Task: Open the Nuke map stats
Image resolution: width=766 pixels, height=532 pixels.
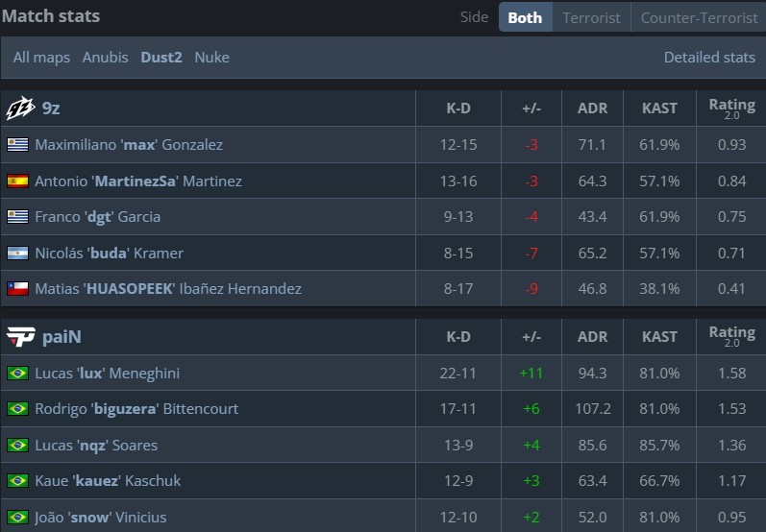Action: (x=211, y=58)
